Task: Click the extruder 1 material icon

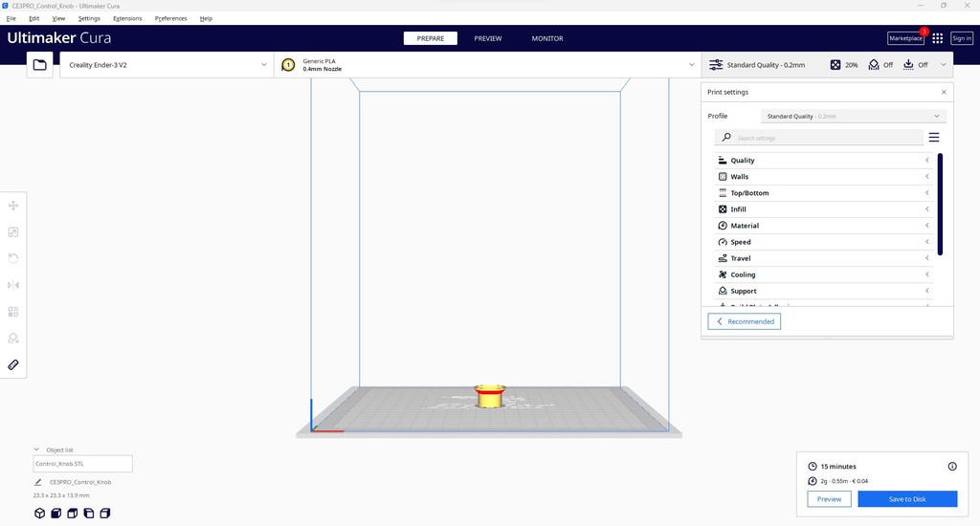Action: coord(288,65)
